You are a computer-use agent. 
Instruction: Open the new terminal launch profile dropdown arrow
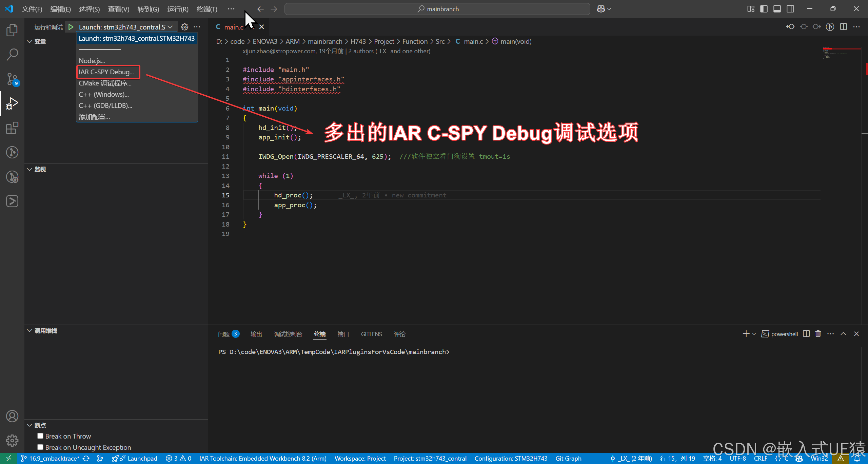[754, 334]
